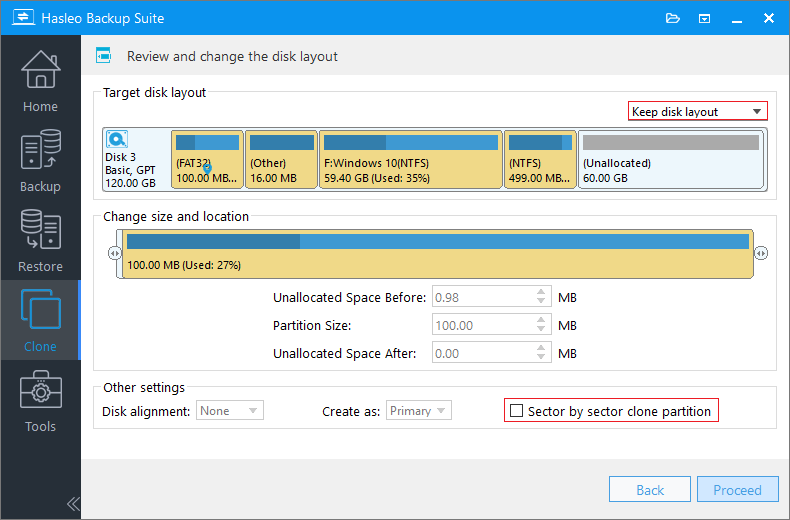Open the Backup section in sidebar
This screenshot has height=520, width=790.
pos(40,161)
